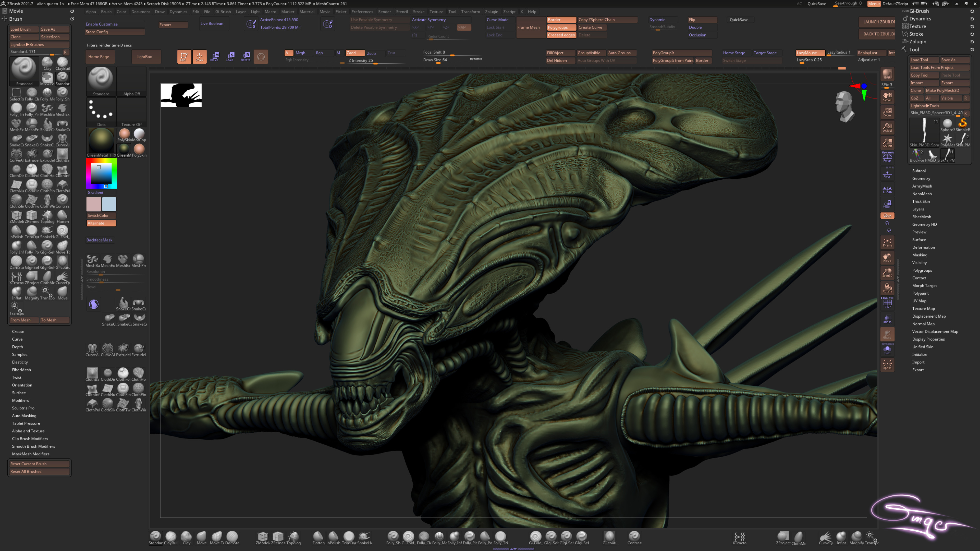
Task: Click the Xpose icon
Action: [887, 364]
